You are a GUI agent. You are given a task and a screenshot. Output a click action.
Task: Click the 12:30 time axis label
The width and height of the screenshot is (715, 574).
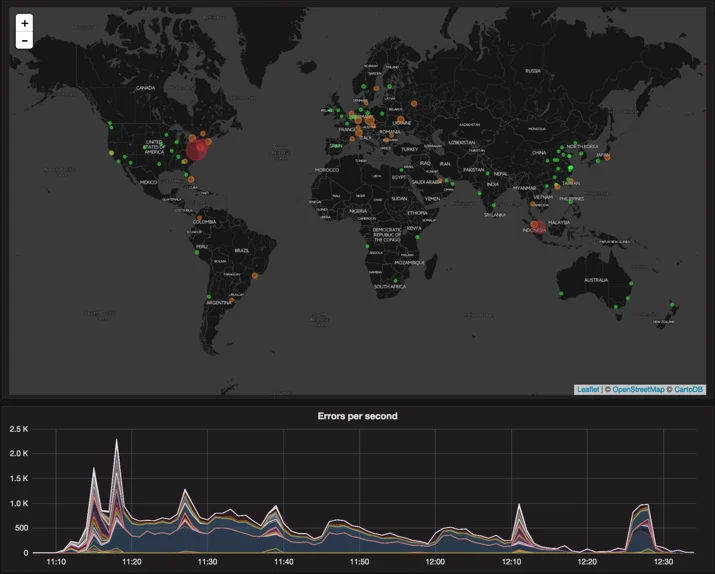pos(663,562)
